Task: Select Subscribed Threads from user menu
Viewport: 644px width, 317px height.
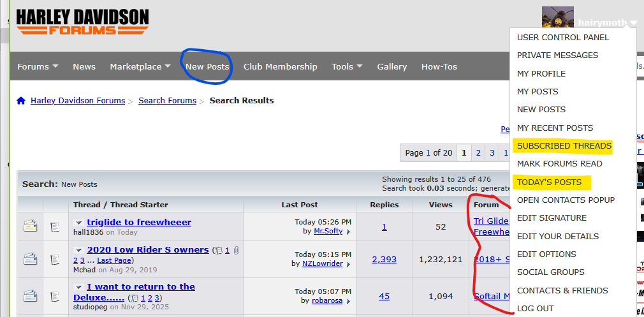Action: click(564, 145)
